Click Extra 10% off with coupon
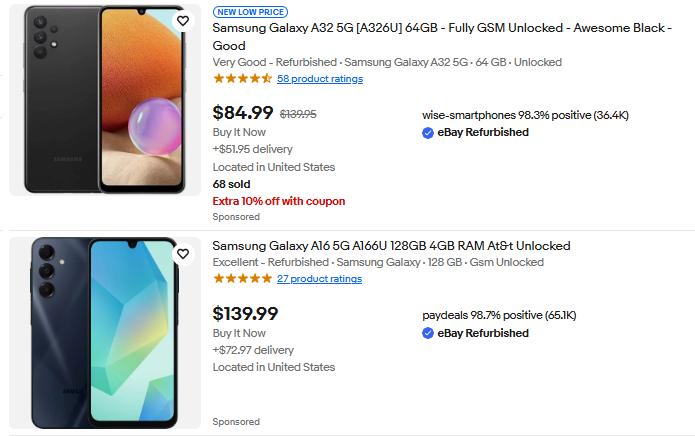Screen dimensions: 695x436 pos(279,201)
